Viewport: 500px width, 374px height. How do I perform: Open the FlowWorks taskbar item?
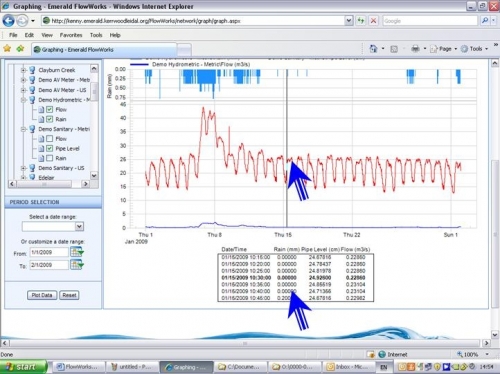click(78, 367)
